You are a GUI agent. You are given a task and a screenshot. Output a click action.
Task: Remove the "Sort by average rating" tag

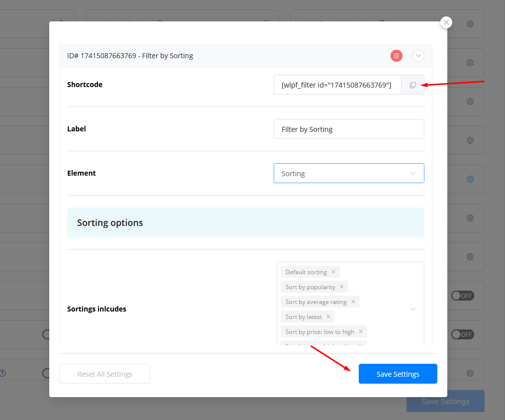(x=353, y=302)
